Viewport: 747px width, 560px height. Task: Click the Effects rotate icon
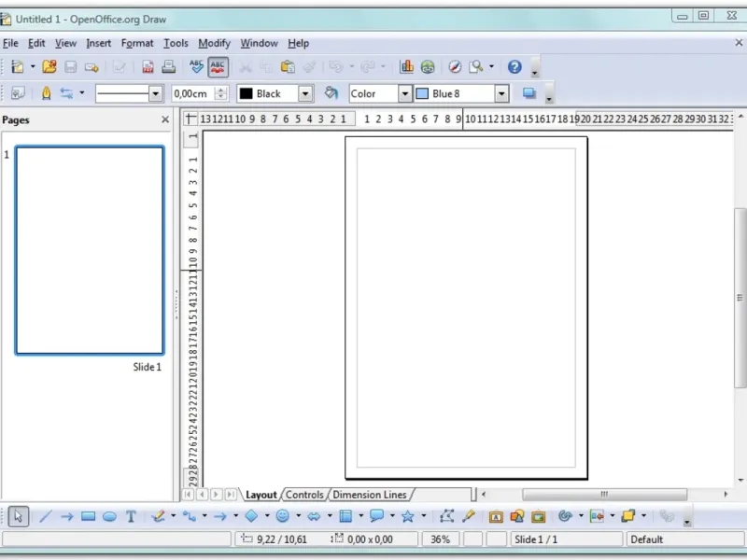tap(566, 516)
